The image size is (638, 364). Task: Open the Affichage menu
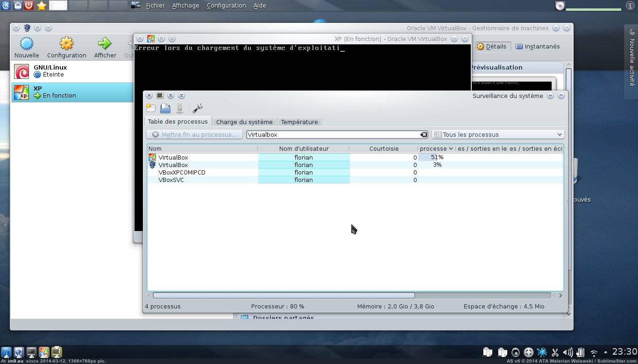185,6
